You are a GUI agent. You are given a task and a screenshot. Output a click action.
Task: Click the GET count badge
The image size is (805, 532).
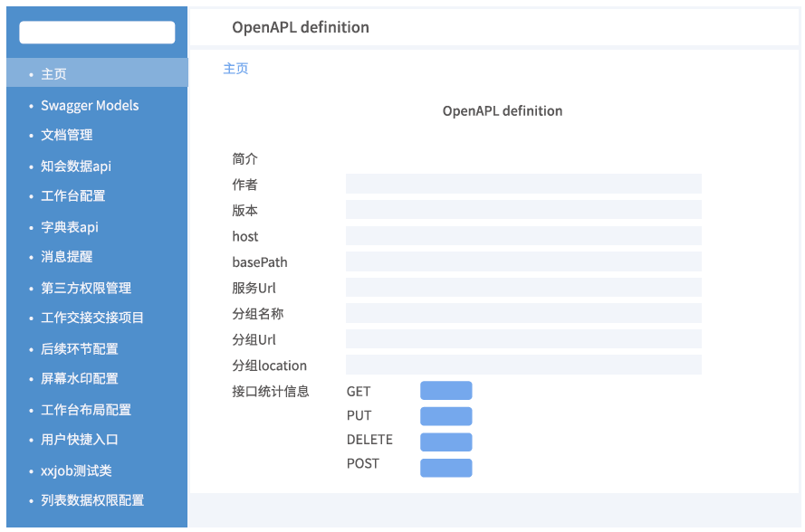(446, 391)
